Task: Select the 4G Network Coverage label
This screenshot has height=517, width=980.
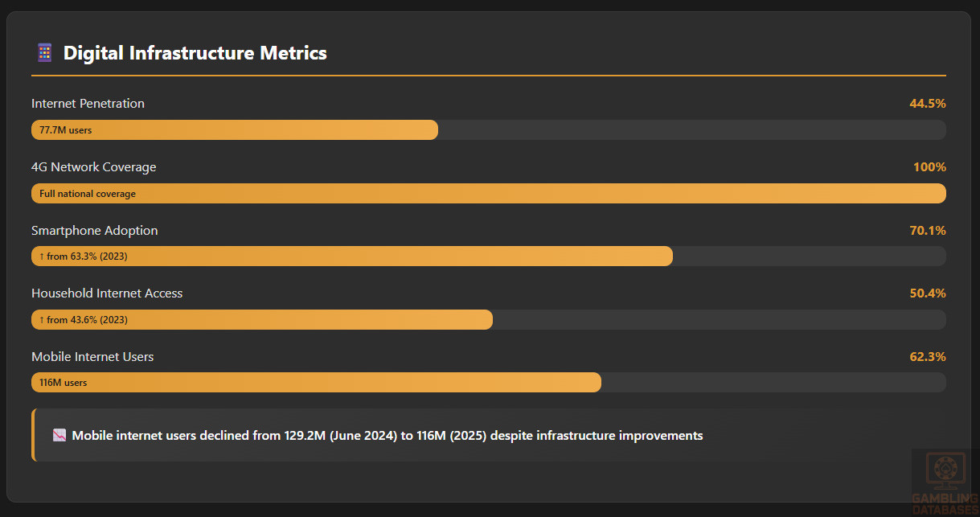Action: click(93, 167)
